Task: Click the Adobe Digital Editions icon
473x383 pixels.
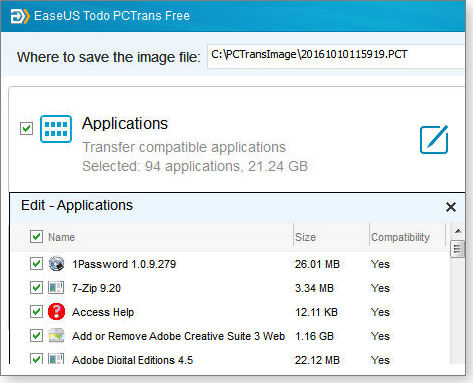Action: (x=56, y=359)
